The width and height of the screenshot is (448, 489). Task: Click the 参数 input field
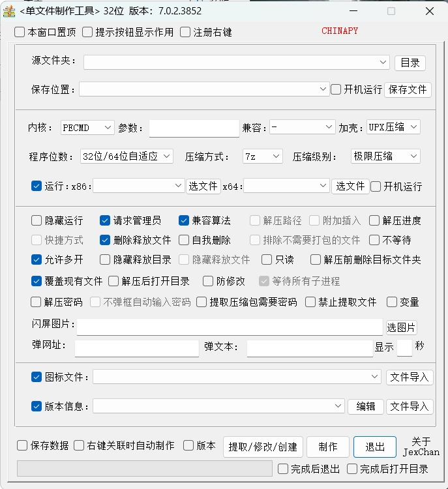coord(194,128)
